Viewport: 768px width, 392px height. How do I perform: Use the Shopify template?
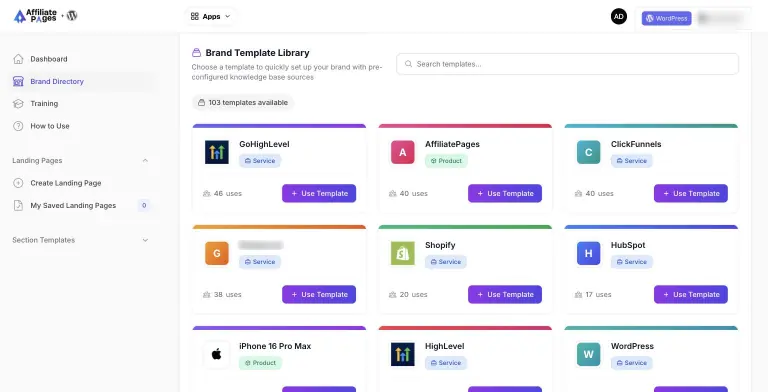click(505, 294)
